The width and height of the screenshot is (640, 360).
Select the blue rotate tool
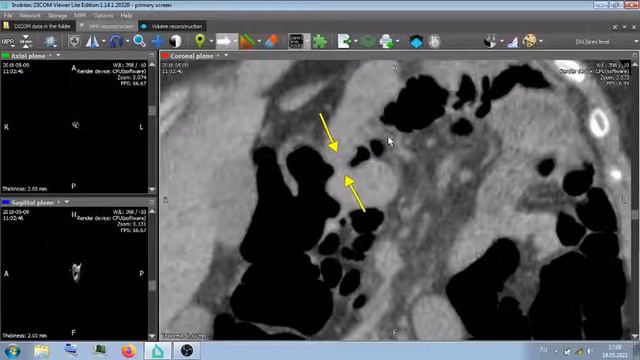click(x=116, y=41)
